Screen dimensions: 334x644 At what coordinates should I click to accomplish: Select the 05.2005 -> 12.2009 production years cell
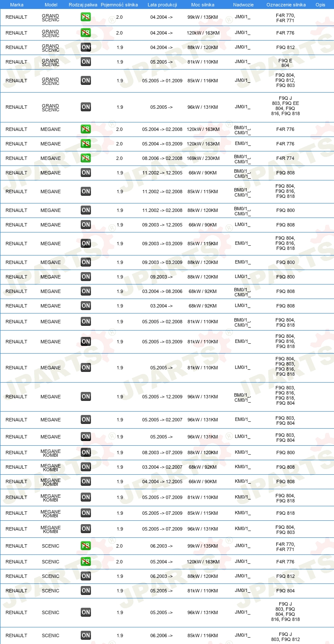pyautogui.click(x=162, y=397)
